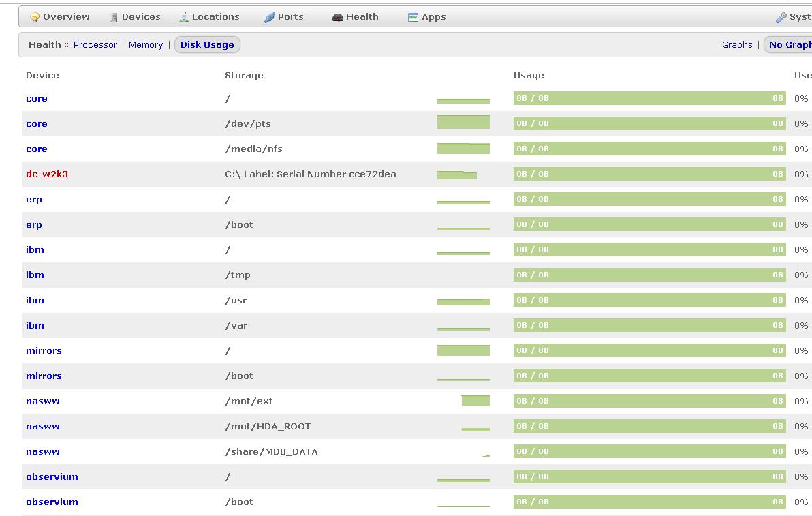Open the dc-w2k3 device link

pos(47,174)
